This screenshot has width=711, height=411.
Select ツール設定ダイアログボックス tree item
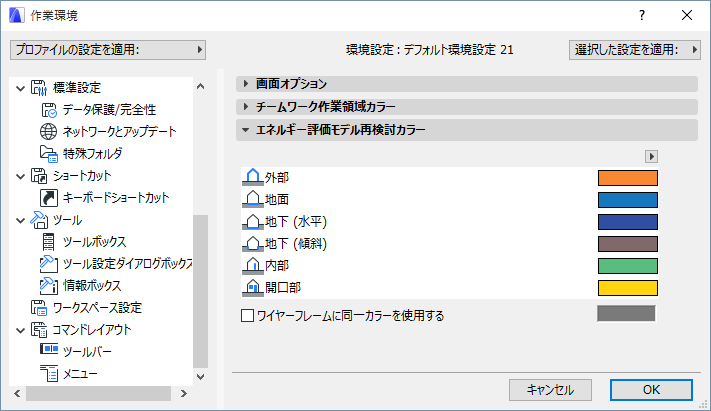click(x=127, y=264)
